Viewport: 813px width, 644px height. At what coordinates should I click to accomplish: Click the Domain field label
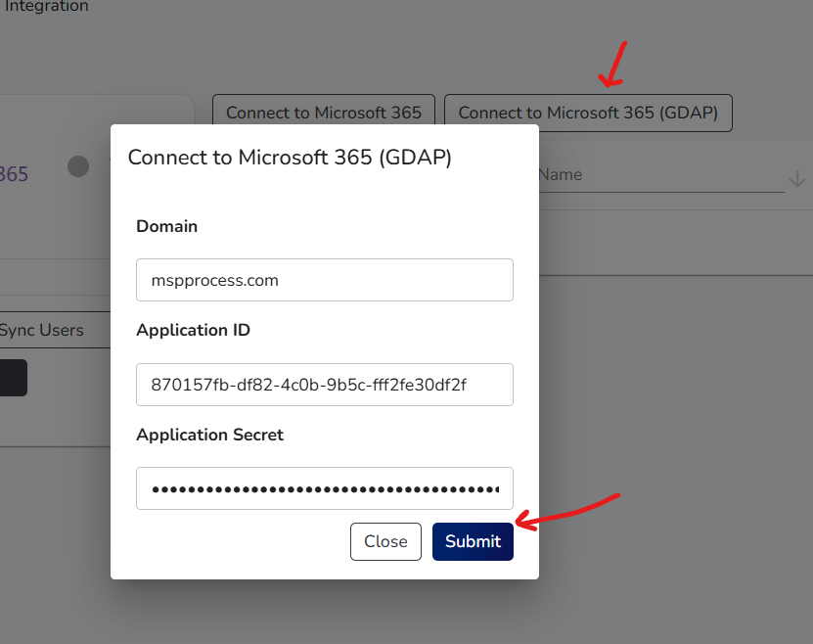[167, 226]
